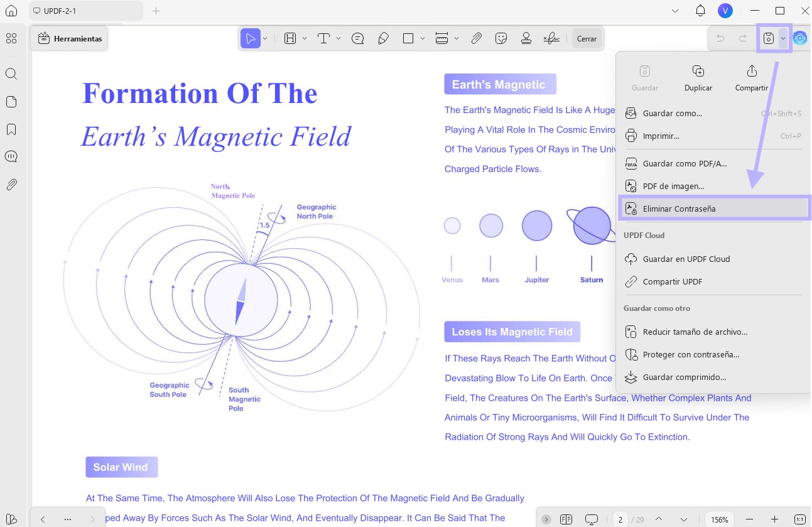812x527 pixels.
Task: Open the comment bubble tool
Action: click(x=358, y=39)
